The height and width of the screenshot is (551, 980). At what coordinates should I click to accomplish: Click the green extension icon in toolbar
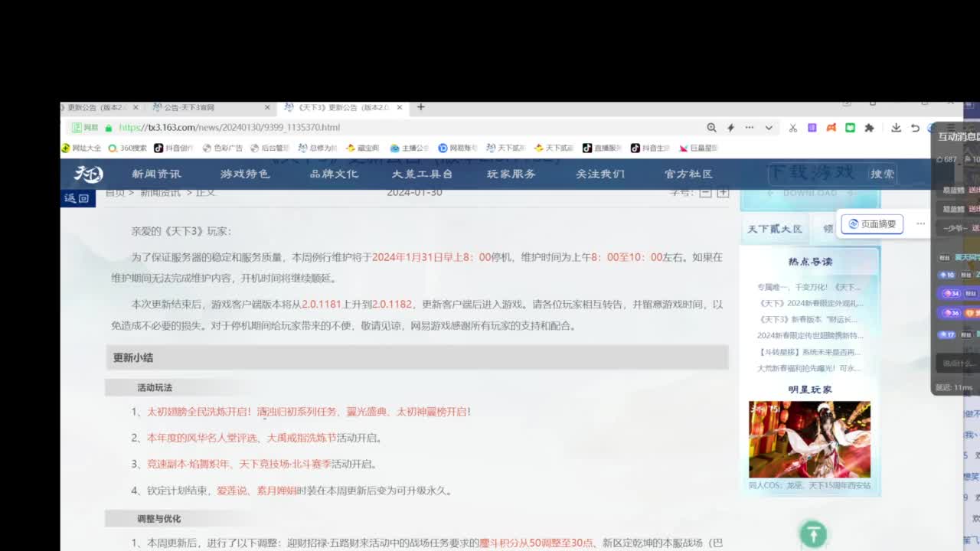pos(850,128)
